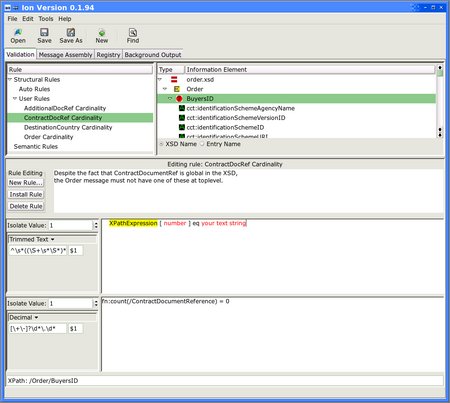Adjust the upper Isolate Value stepper

tap(96, 225)
